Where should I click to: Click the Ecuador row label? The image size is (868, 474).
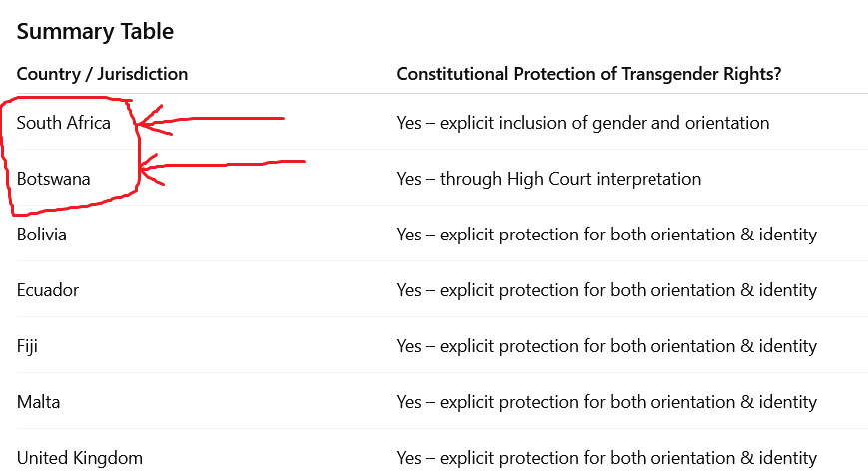[48, 290]
